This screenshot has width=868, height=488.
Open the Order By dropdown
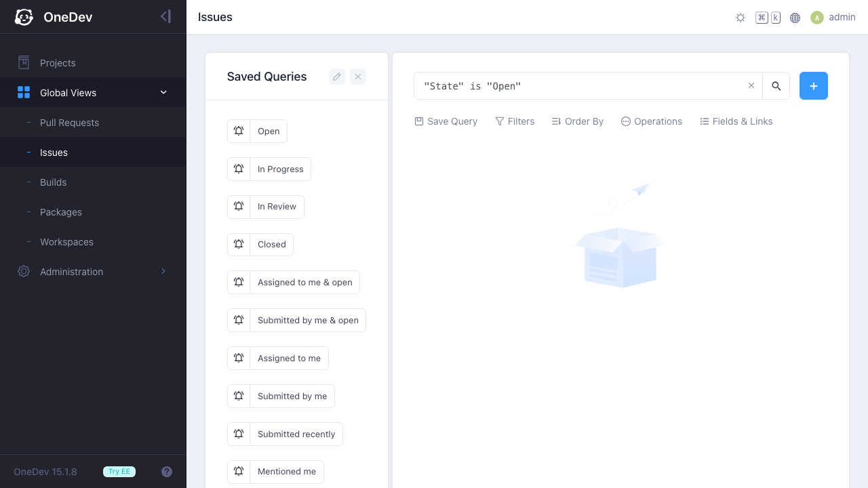(x=577, y=121)
